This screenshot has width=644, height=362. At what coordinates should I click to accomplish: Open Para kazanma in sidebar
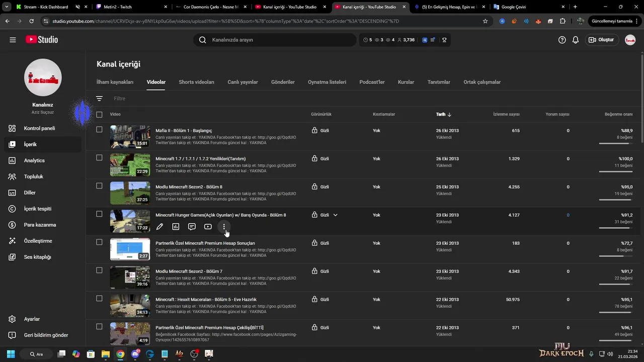tap(41, 225)
